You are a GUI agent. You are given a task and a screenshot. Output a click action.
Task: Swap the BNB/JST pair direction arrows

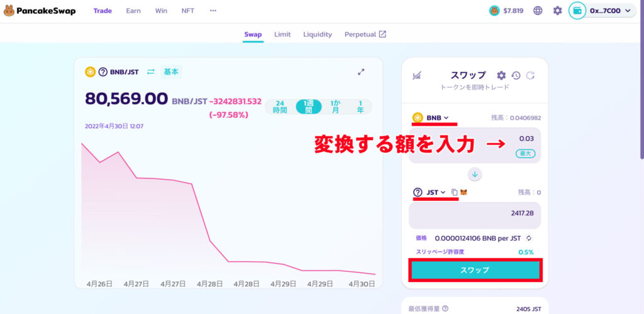coord(151,72)
